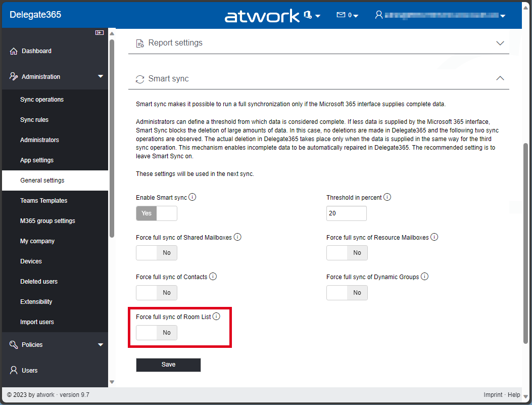This screenshot has width=532, height=405.
Task: Click the Threshold in percent input field
Action: click(x=347, y=213)
